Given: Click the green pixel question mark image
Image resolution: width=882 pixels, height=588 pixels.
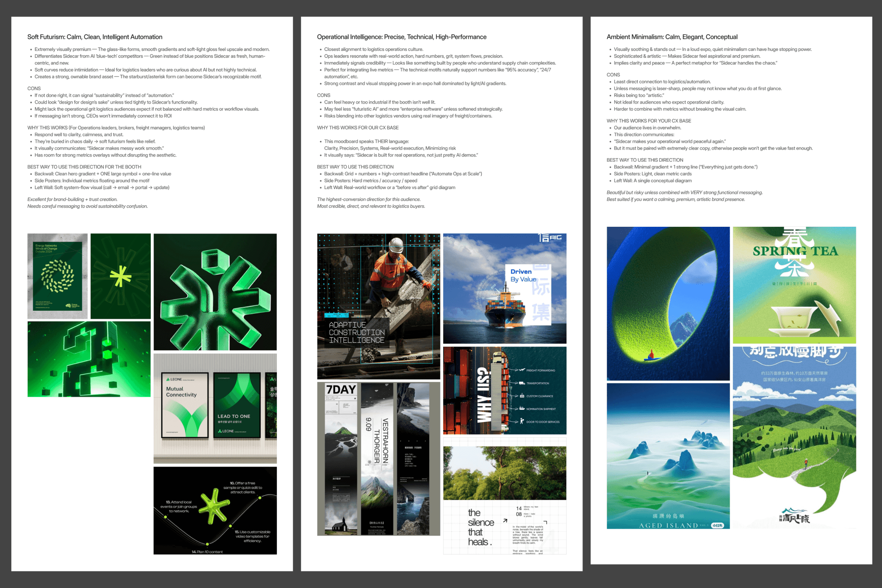Looking at the screenshot, I should pyautogui.click(x=89, y=359).
